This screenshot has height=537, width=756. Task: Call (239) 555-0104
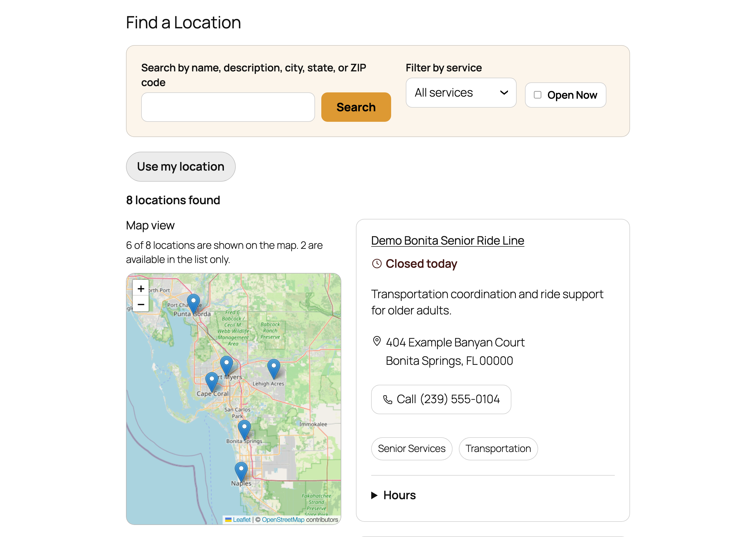[441, 399]
